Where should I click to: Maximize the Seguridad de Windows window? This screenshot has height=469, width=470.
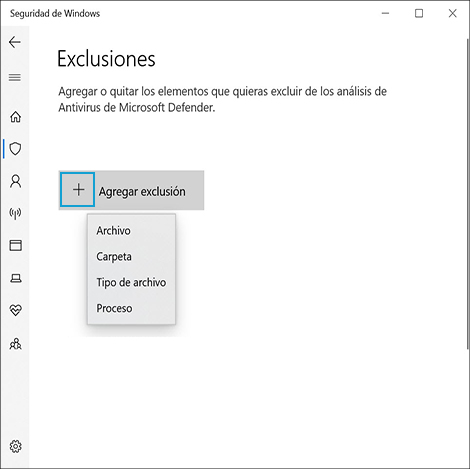(419, 13)
